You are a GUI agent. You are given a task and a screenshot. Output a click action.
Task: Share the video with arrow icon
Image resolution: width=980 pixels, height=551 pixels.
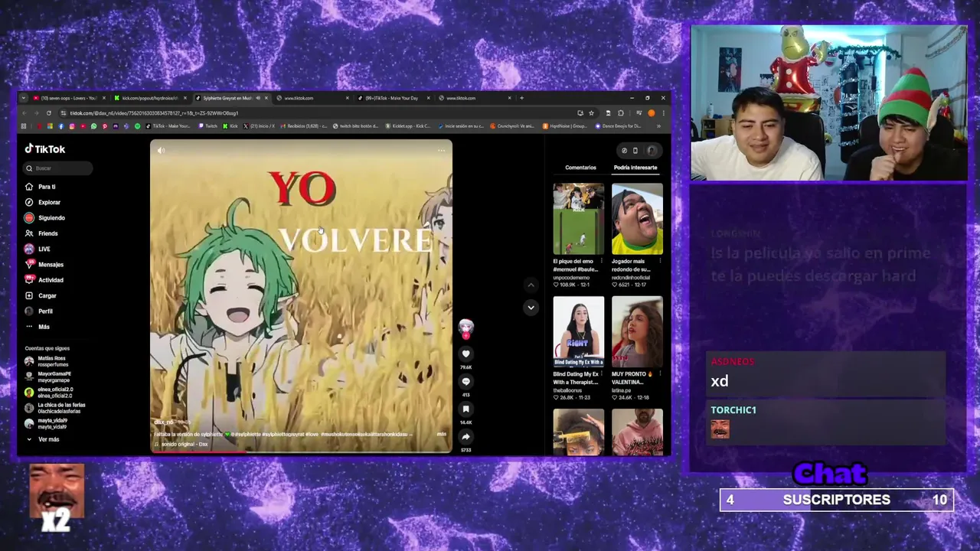[465, 437]
